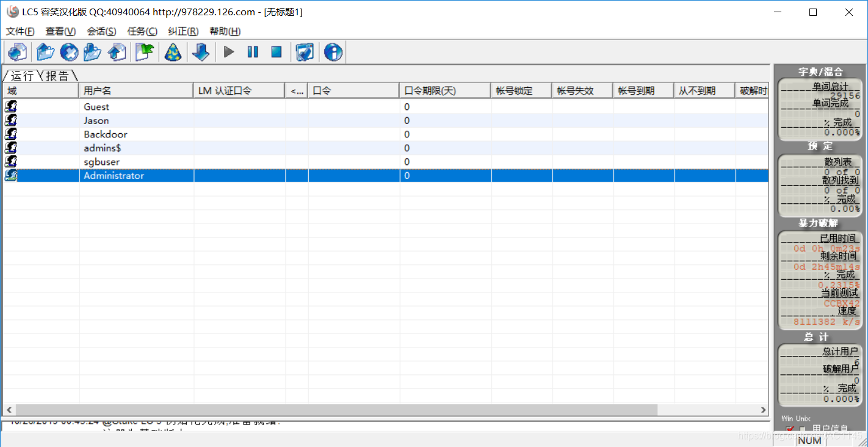Open the 帮助(H) menu
The width and height of the screenshot is (868, 447).
225,31
